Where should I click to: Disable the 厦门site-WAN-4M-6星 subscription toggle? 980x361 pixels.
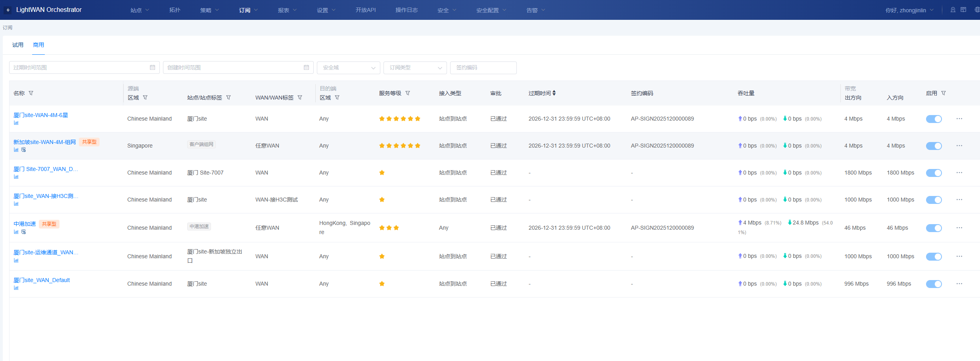(x=934, y=119)
